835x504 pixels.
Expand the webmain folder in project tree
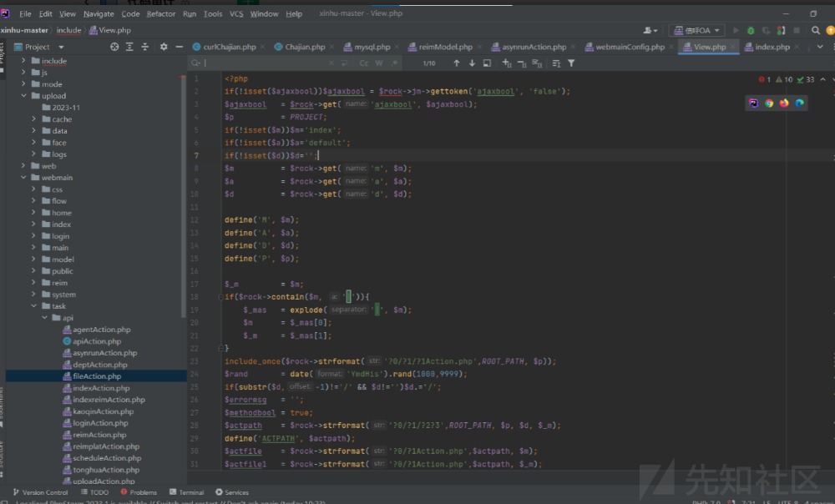coord(23,178)
